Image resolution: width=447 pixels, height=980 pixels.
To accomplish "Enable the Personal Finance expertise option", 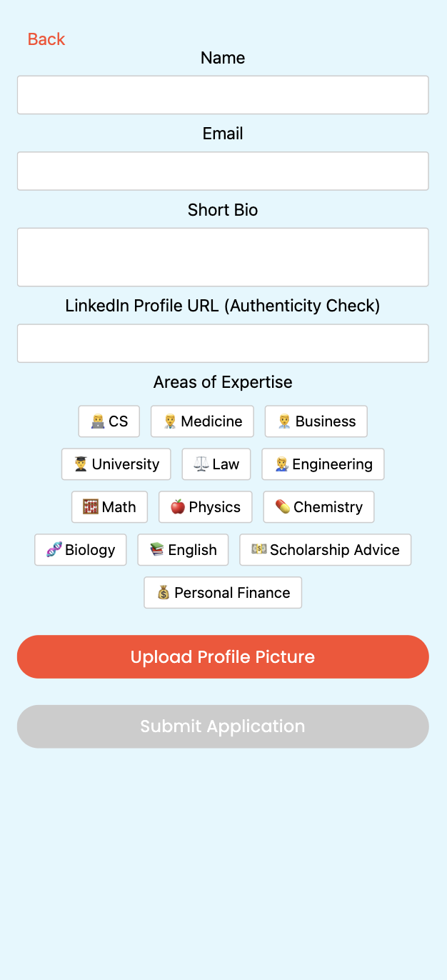I will coord(223,593).
